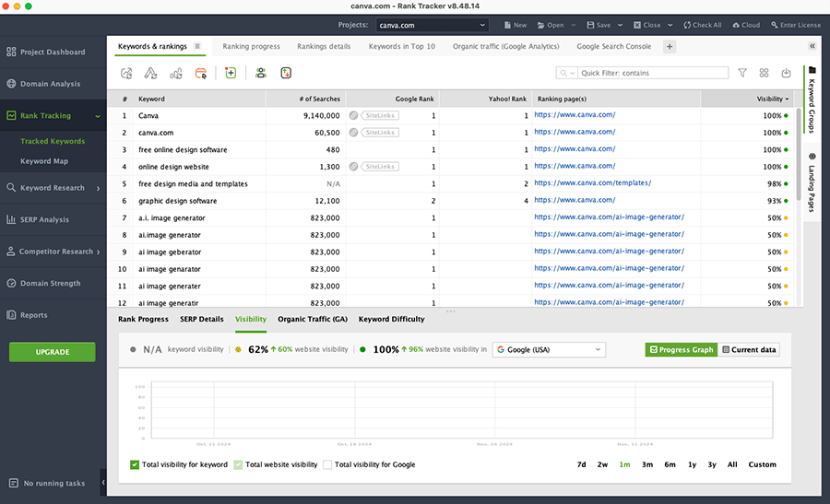
Task: Open the Quick Filter search options dropdown
Action: tap(566, 73)
